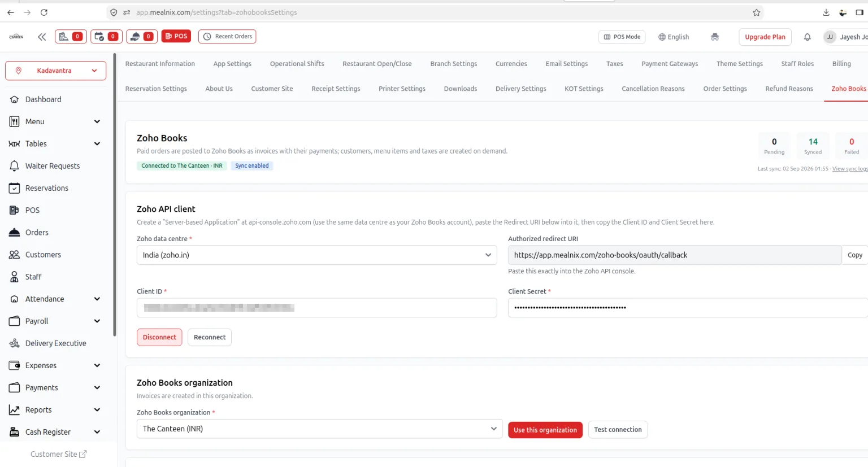Open Customer Site external link
The width and height of the screenshot is (868, 467).
pos(58,454)
